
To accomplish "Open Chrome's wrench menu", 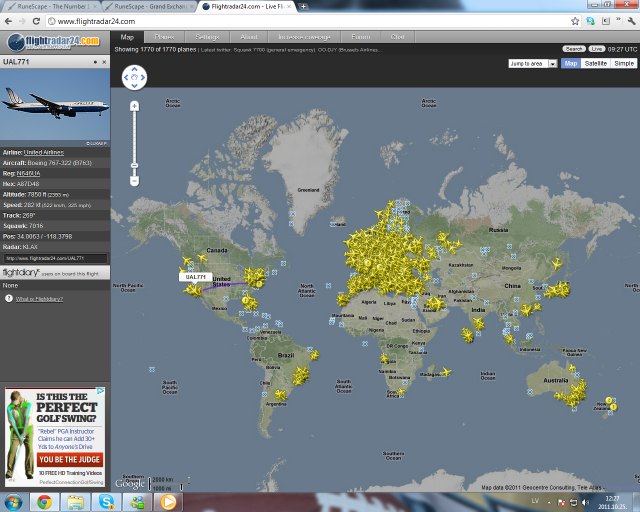I will 631,21.
